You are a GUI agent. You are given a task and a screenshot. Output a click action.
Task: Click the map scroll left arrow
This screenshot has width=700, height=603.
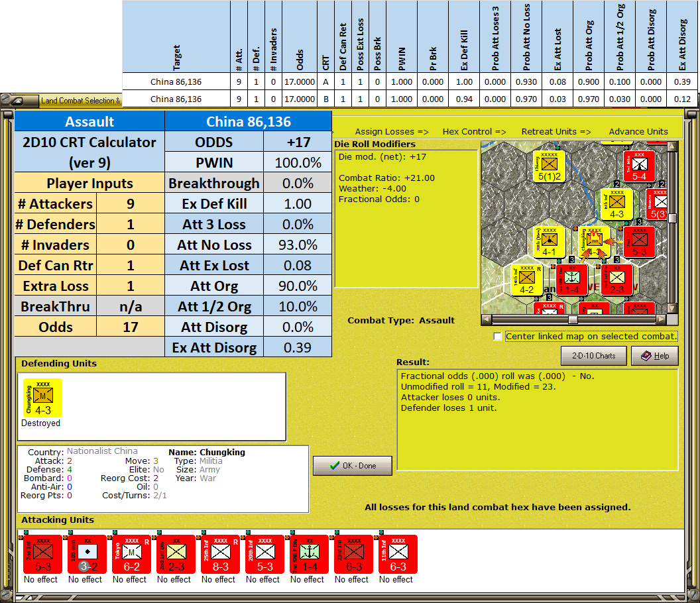pyautogui.click(x=487, y=319)
